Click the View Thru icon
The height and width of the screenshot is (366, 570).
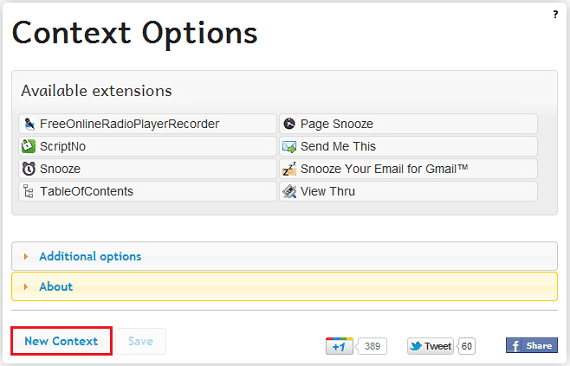pos(289,191)
